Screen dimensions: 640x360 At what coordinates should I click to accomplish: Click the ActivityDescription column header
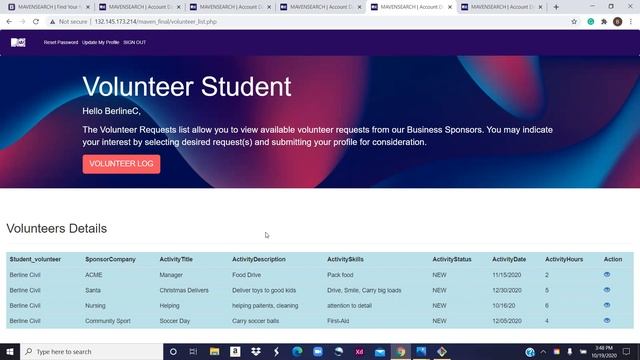coord(259,259)
